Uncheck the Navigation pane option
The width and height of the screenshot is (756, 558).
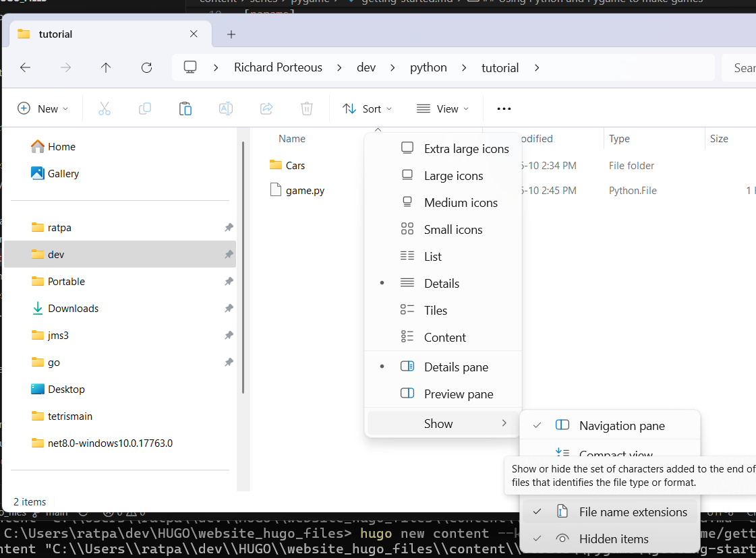[x=621, y=426]
